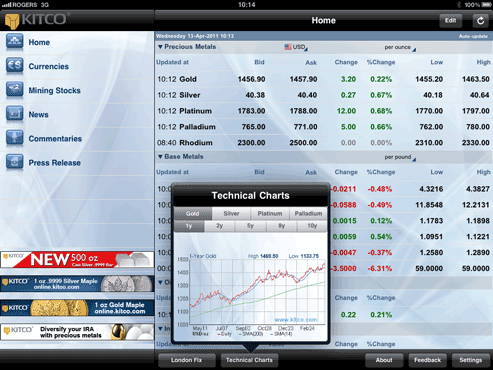The height and width of the screenshot is (370, 493).
Task: Open the London Fix button
Action: (186, 360)
